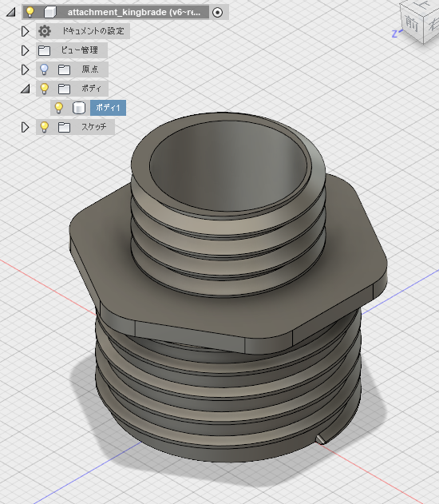Click the ボディ1 solid body icon
The width and height of the screenshot is (439, 504).
coord(79,108)
